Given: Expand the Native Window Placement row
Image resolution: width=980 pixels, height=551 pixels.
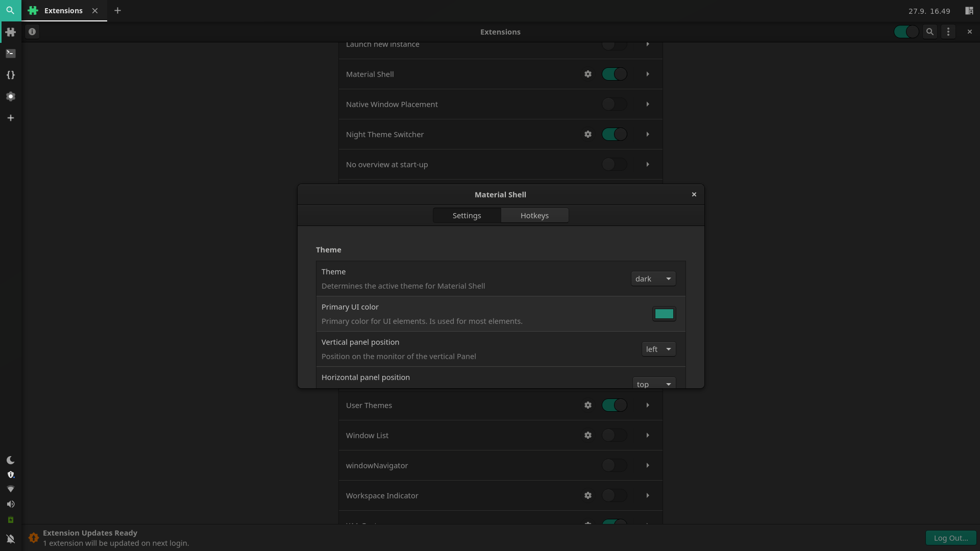Looking at the screenshot, I should pyautogui.click(x=648, y=104).
